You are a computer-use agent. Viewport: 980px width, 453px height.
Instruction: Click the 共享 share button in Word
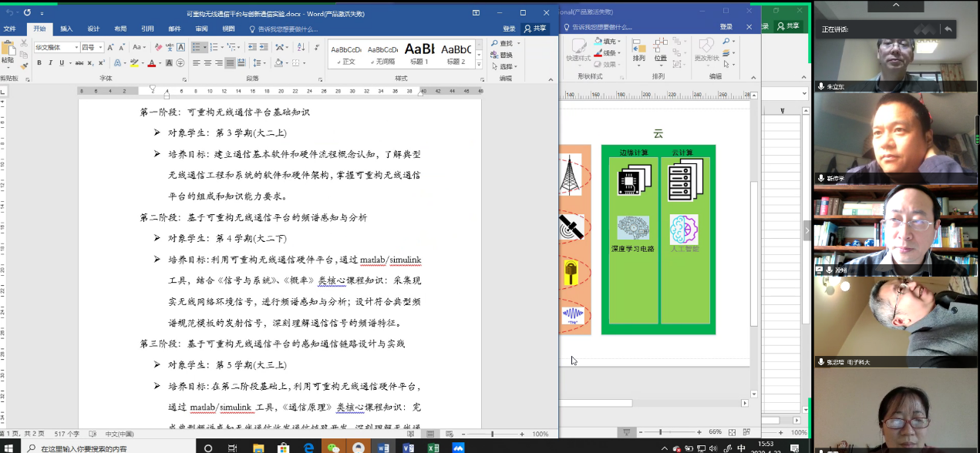(535, 29)
